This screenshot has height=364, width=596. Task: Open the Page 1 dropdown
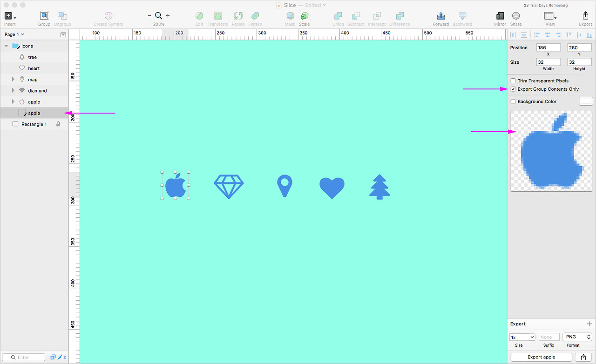[14, 34]
